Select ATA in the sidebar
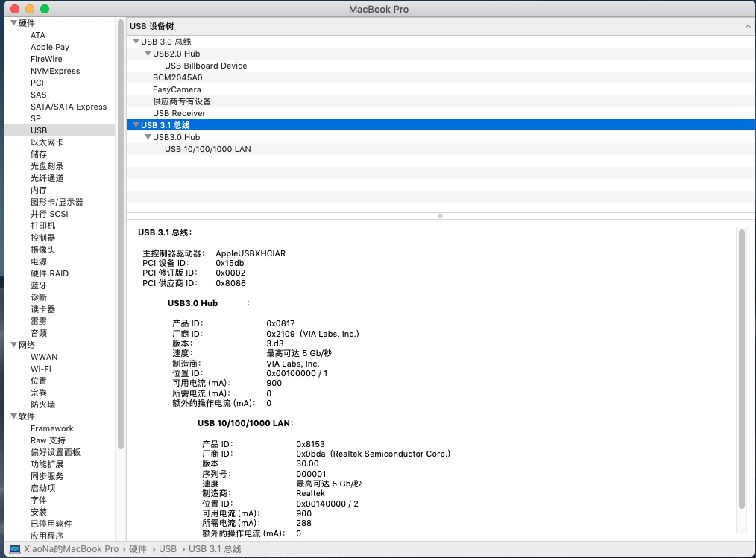 [37, 35]
